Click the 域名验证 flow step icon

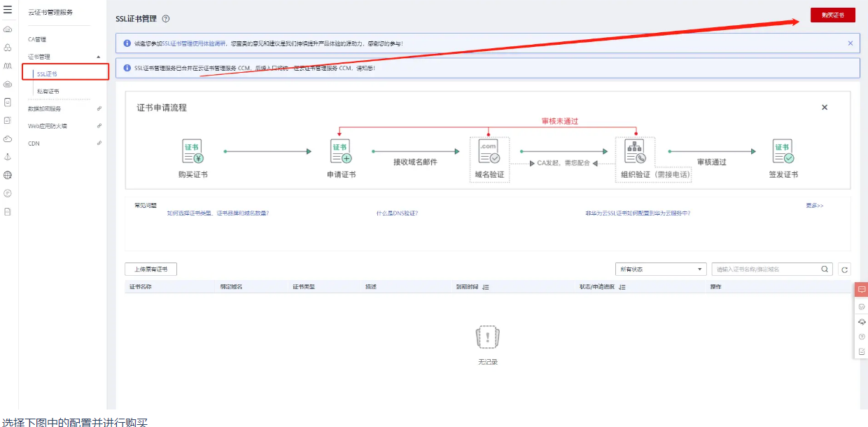(x=489, y=151)
